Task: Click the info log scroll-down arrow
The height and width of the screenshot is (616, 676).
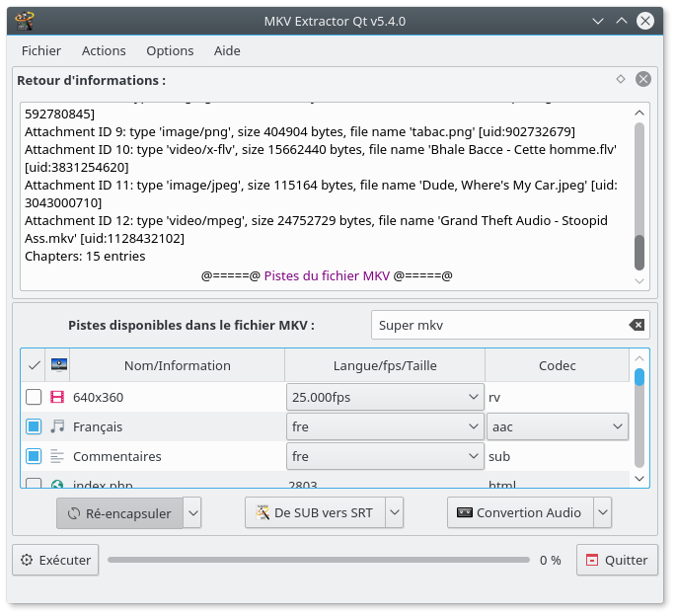Action: (x=639, y=281)
